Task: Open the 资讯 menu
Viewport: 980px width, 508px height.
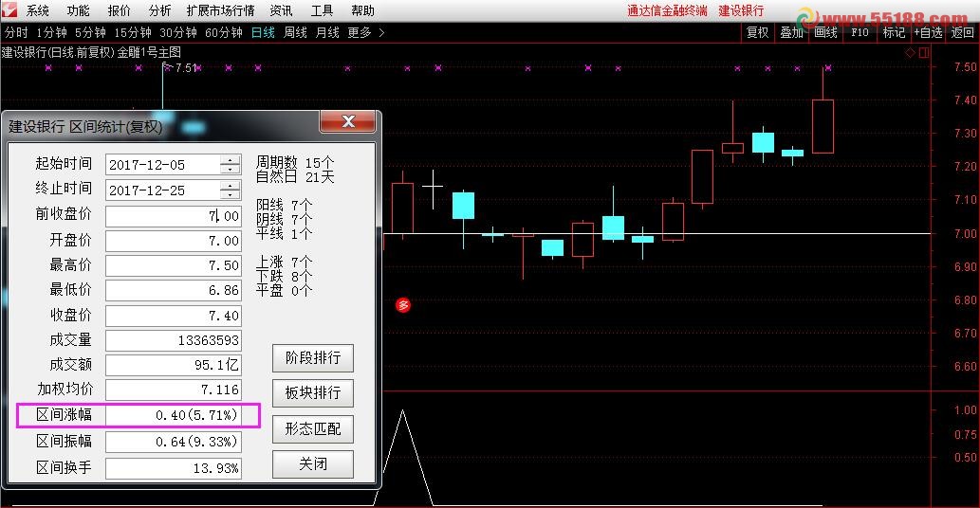Action: pos(281,10)
